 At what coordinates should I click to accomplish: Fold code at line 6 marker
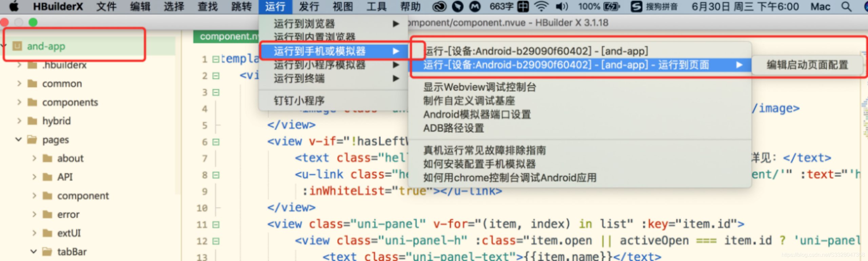point(216,142)
